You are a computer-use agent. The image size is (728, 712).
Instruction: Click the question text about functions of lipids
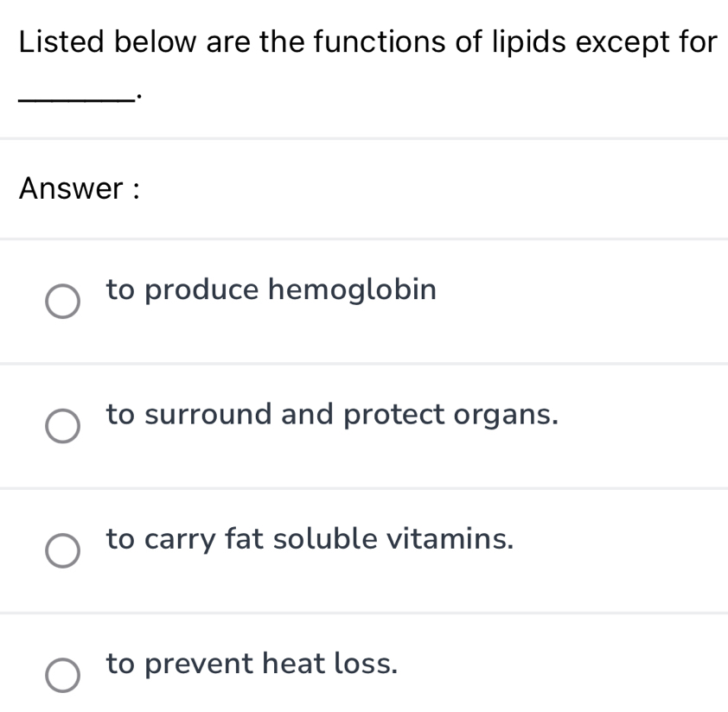(x=367, y=41)
